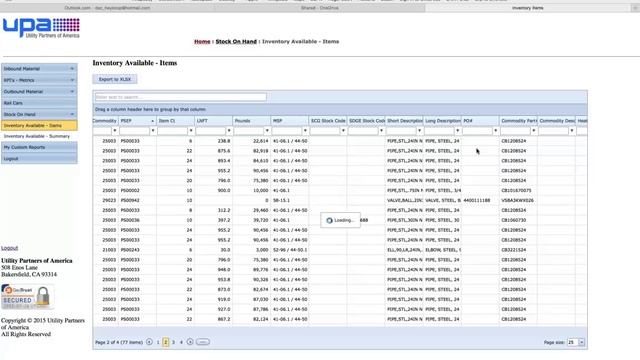This screenshot has width=640, height=360.
Task: Open filter icon under Commodity Part column
Action: 533,131
